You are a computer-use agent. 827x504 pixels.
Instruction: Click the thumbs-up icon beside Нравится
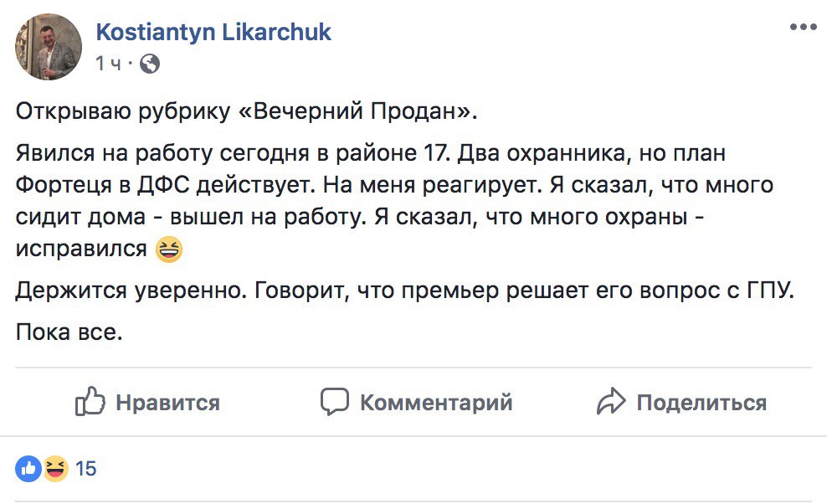[90, 402]
